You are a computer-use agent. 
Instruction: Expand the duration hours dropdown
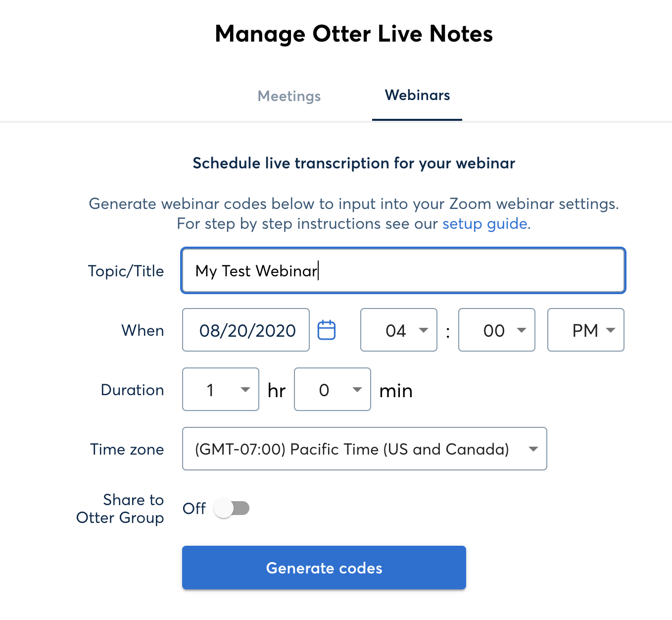pyautogui.click(x=220, y=390)
